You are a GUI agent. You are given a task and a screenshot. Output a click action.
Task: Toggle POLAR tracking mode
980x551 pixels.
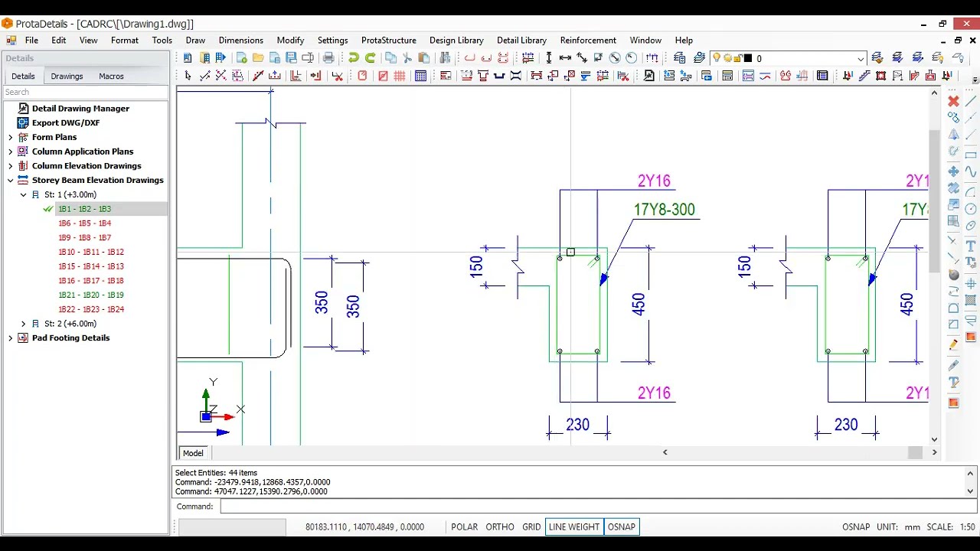464,527
